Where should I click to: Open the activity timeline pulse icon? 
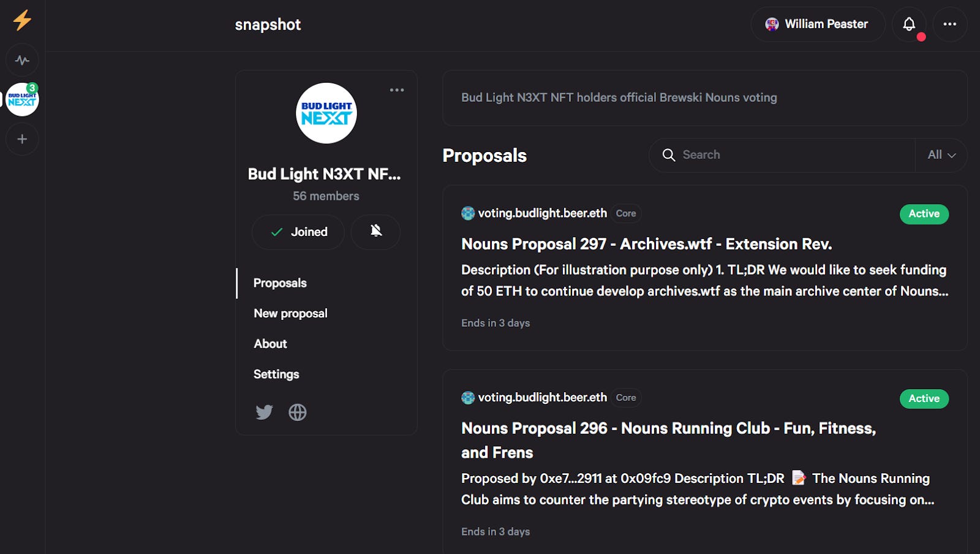coord(22,60)
